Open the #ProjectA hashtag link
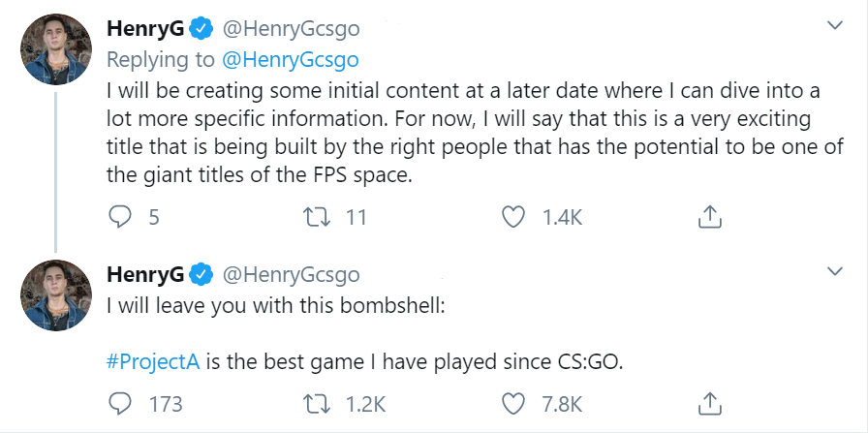The width and height of the screenshot is (868, 433). click(x=152, y=362)
